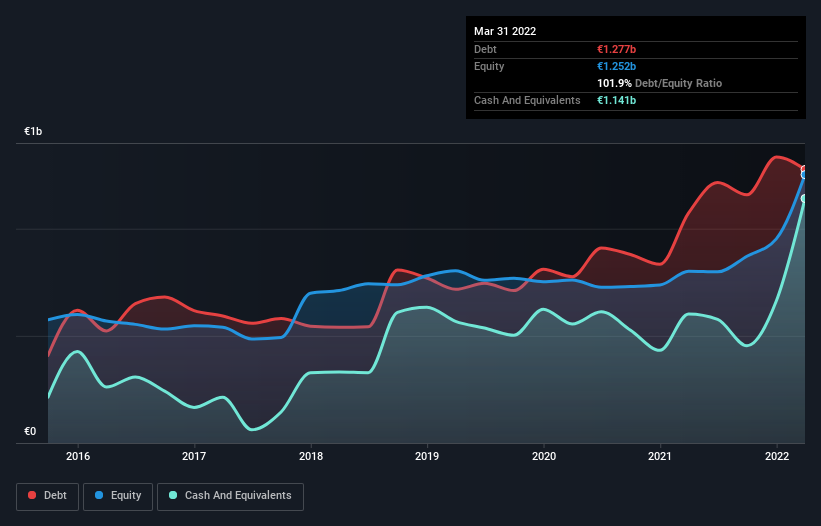Click the red Debt legend dot

(32, 495)
